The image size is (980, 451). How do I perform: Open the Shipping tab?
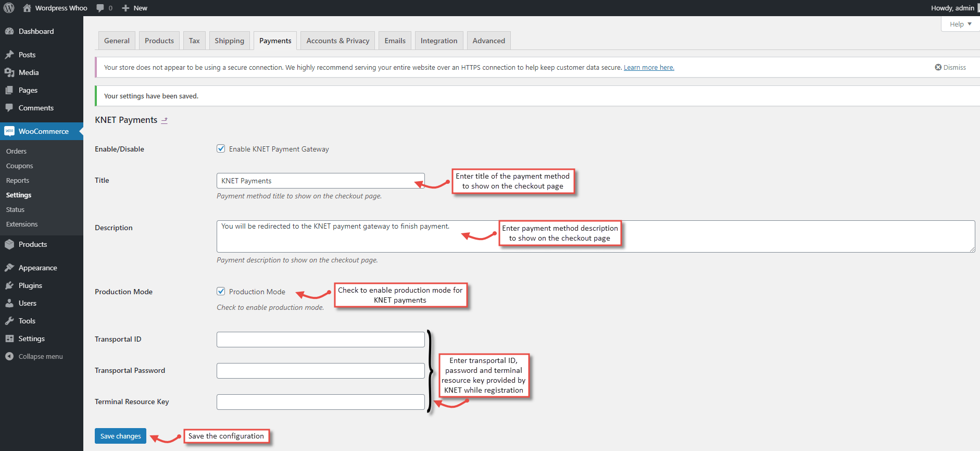point(229,41)
